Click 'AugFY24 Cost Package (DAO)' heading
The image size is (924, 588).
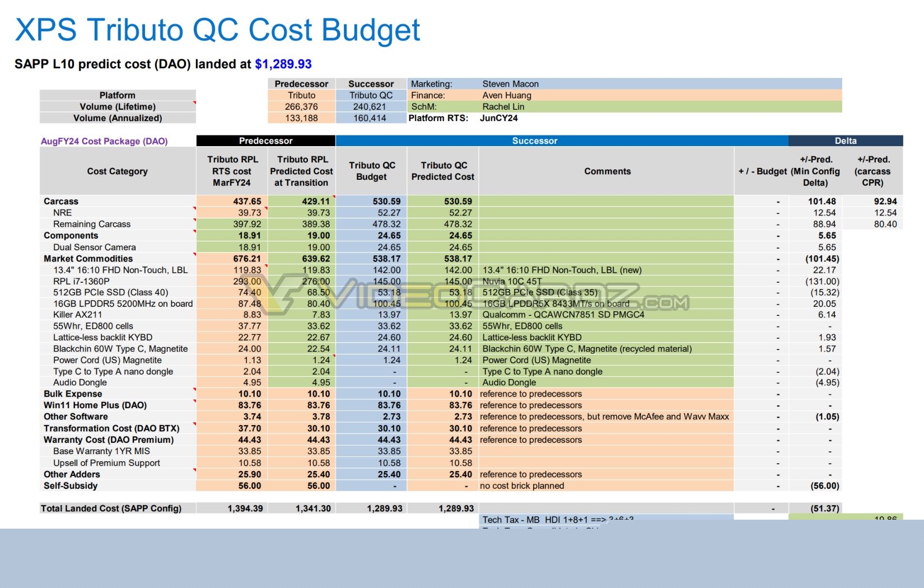coord(104,141)
